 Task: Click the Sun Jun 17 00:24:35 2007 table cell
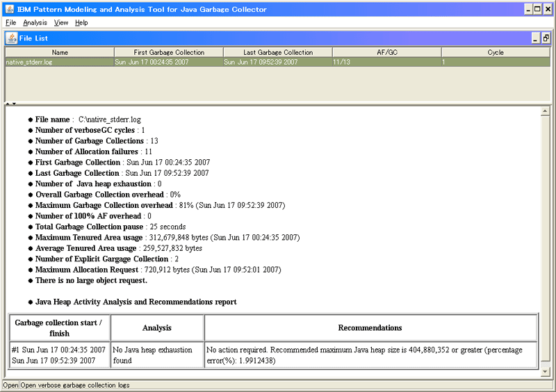pyautogui.click(x=169, y=62)
